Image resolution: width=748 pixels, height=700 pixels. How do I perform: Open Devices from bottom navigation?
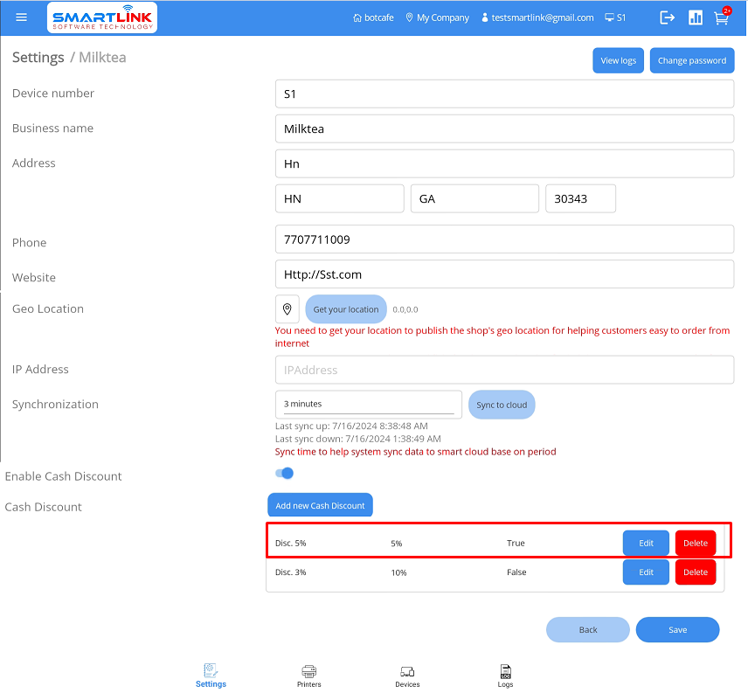[407, 676]
